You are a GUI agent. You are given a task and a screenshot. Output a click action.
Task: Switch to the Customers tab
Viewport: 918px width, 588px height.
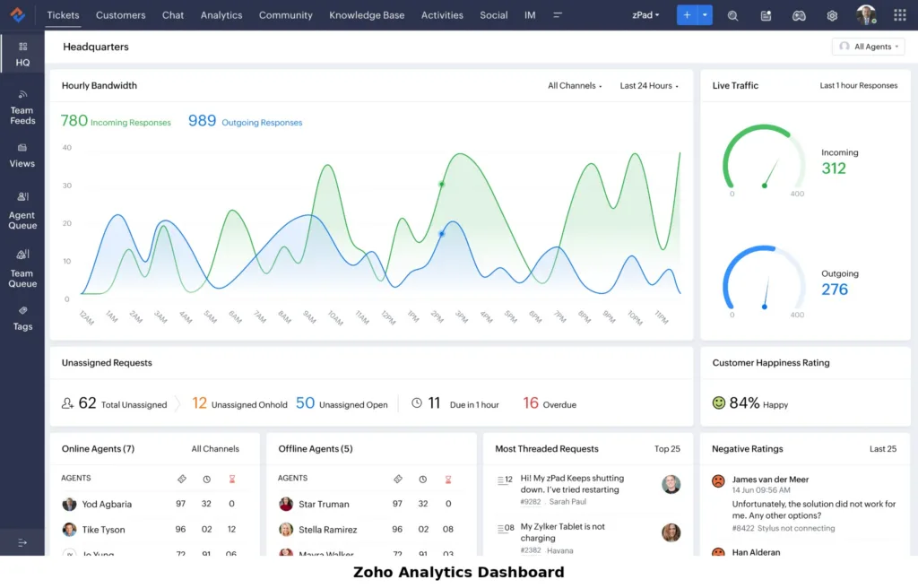click(121, 15)
